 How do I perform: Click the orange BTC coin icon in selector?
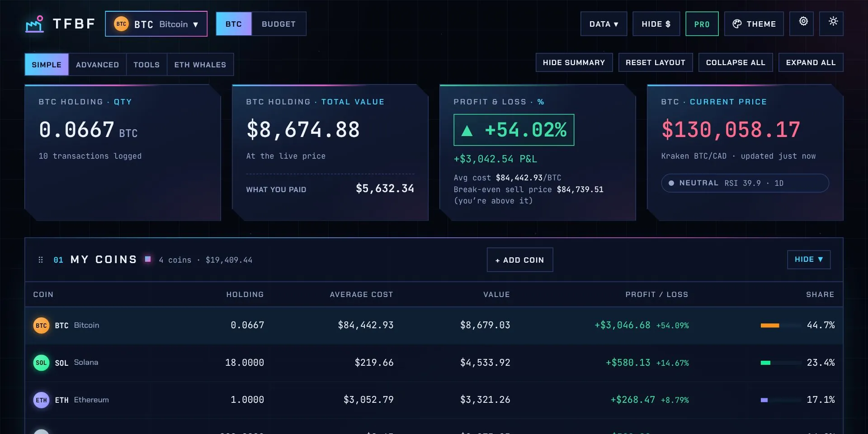121,24
